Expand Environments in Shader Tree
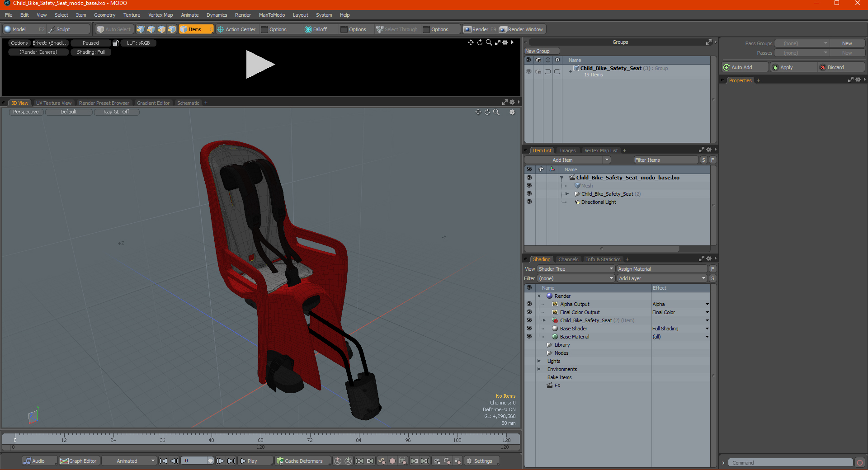Viewport: 868px width, 470px height. (x=539, y=369)
